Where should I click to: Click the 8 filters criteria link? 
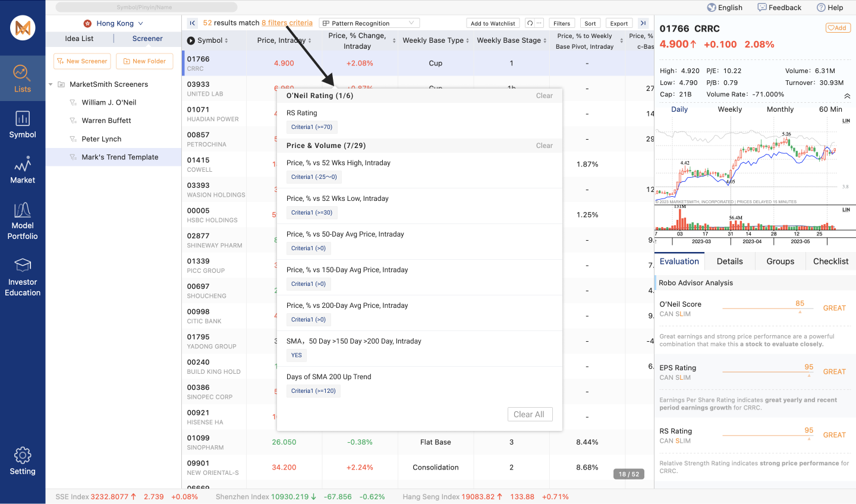(x=287, y=23)
